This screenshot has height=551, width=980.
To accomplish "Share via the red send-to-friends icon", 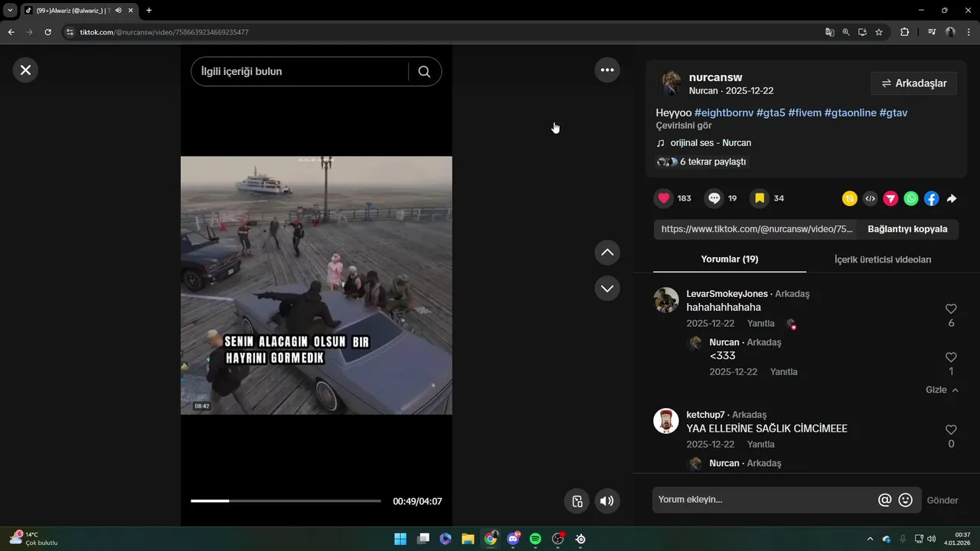I will 890,198.
